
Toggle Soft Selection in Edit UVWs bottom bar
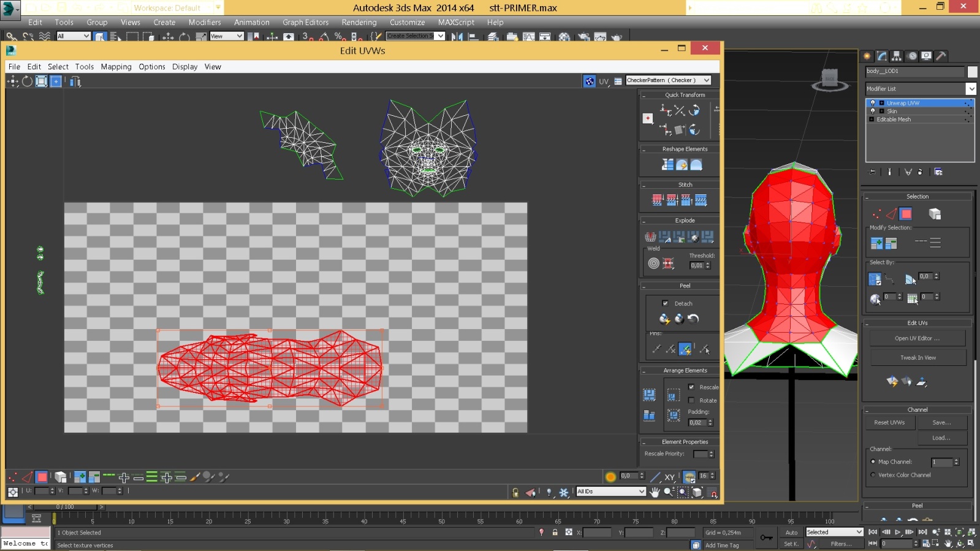coord(610,476)
